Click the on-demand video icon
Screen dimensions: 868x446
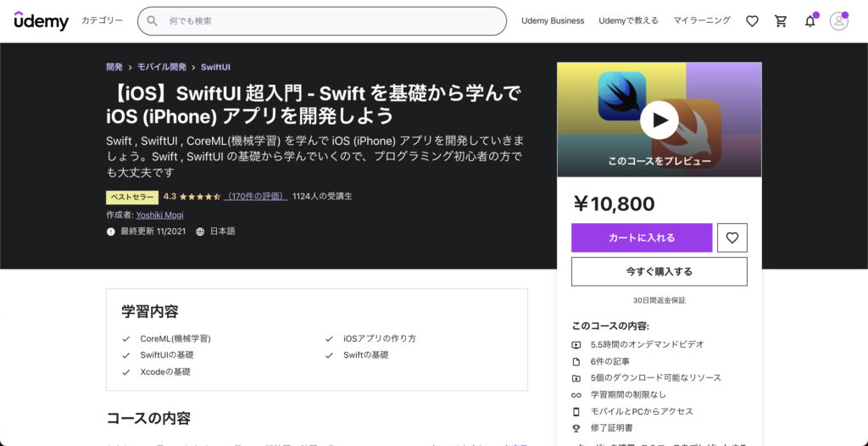pos(576,344)
